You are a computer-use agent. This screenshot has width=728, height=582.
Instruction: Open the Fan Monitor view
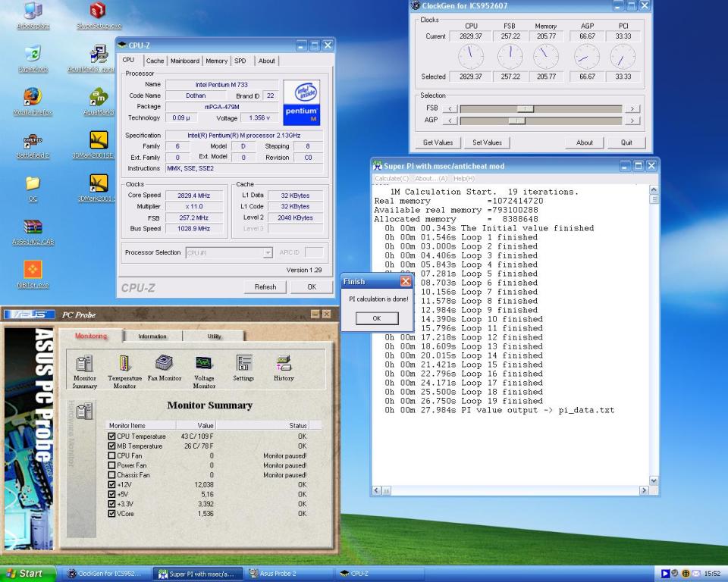coord(165,364)
